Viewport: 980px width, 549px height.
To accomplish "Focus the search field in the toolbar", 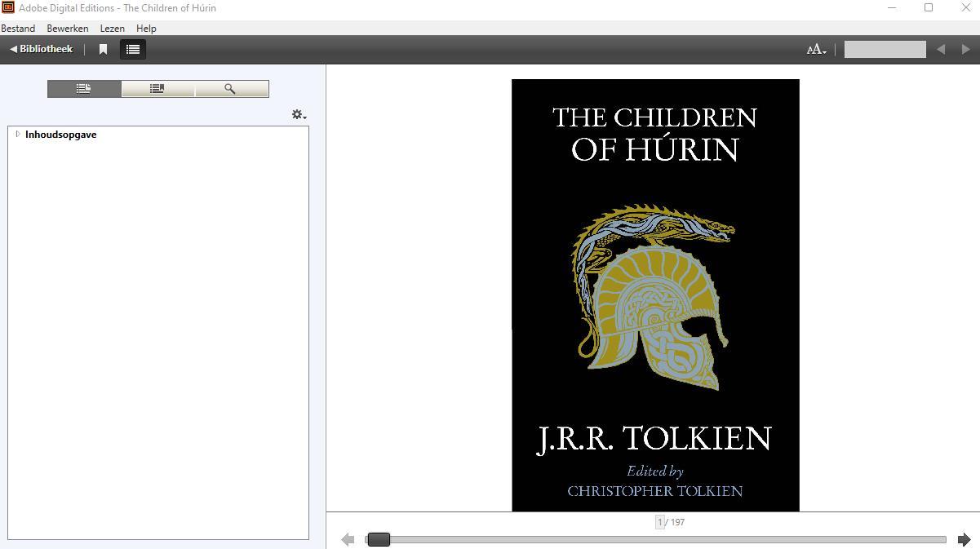I will click(x=885, y=50).
